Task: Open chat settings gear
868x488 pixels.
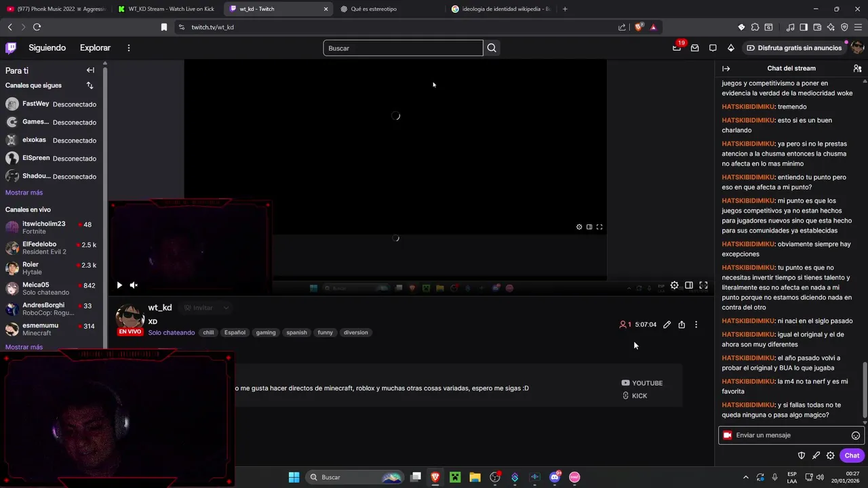Action: [830, 455]
